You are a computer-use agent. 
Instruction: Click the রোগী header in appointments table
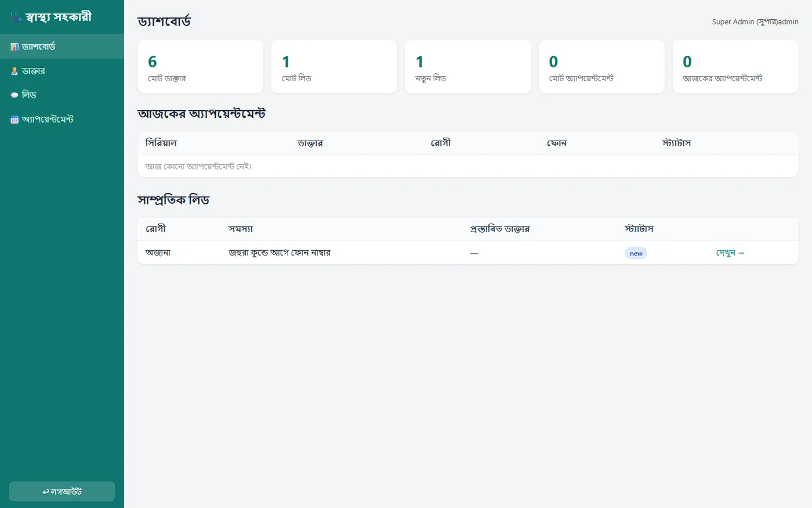(x=441, y=143)
